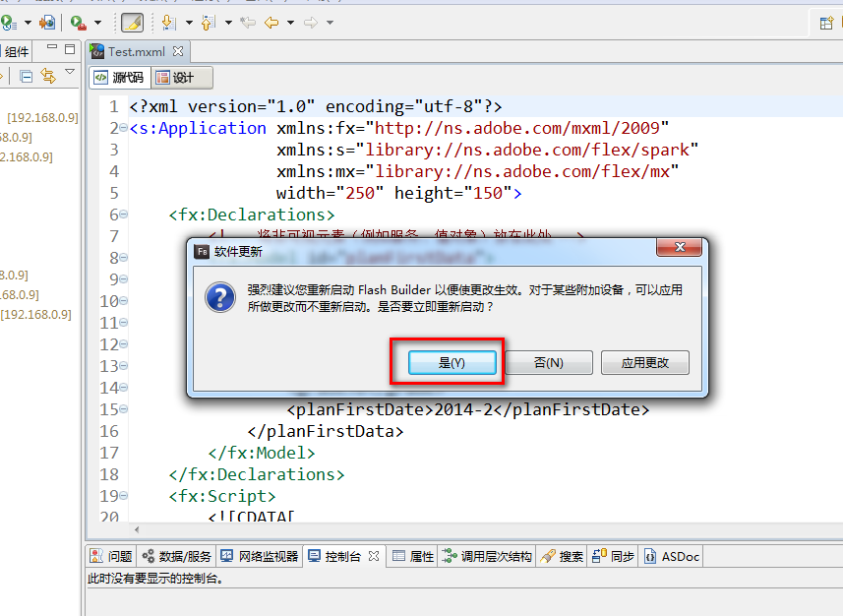Open the dropdown next to Run External Tools

(x=97, y=23)
